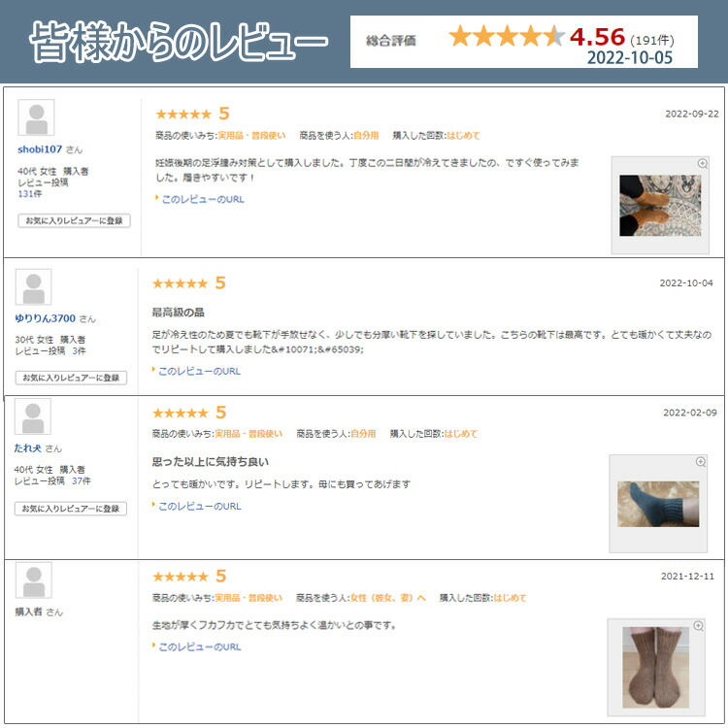Open the blue sock photo thumbnail

click(658, 504)
